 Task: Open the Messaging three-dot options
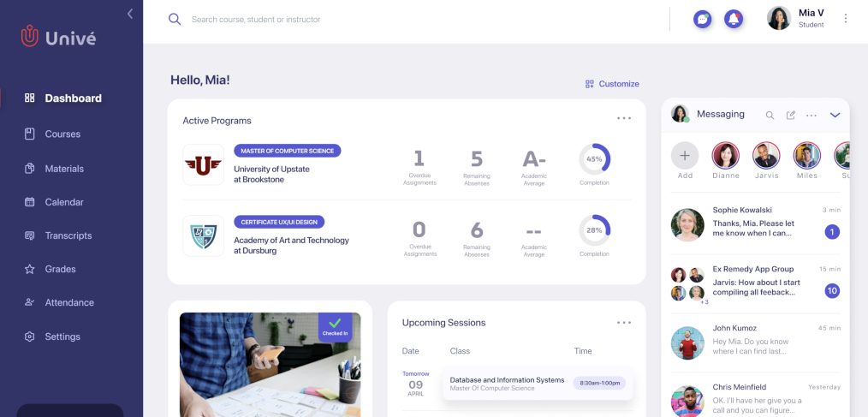pyautogui.click(x=812, y=116)
